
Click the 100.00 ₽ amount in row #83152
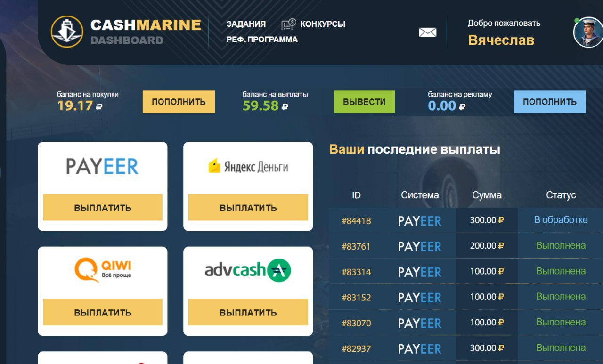tap(487, 297)
